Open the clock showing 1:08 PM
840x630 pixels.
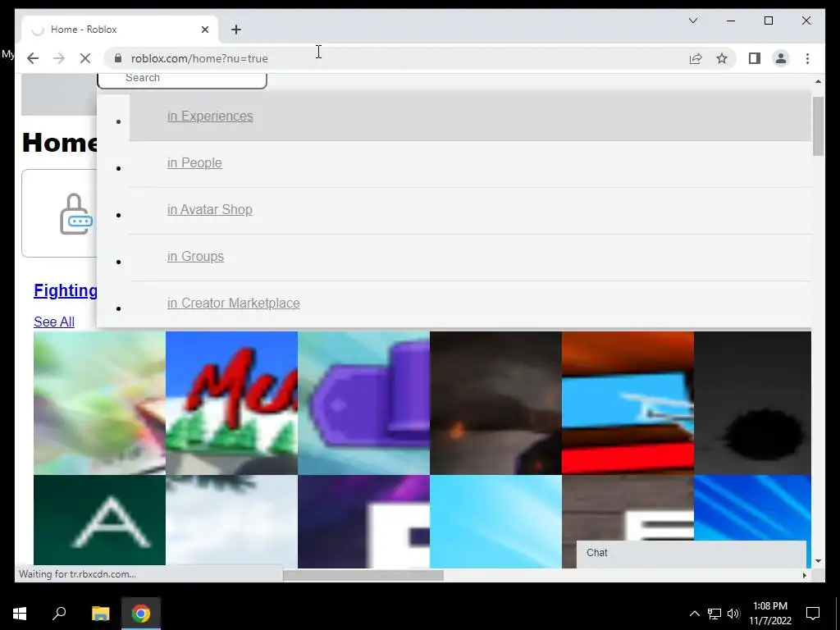point(769,613)
